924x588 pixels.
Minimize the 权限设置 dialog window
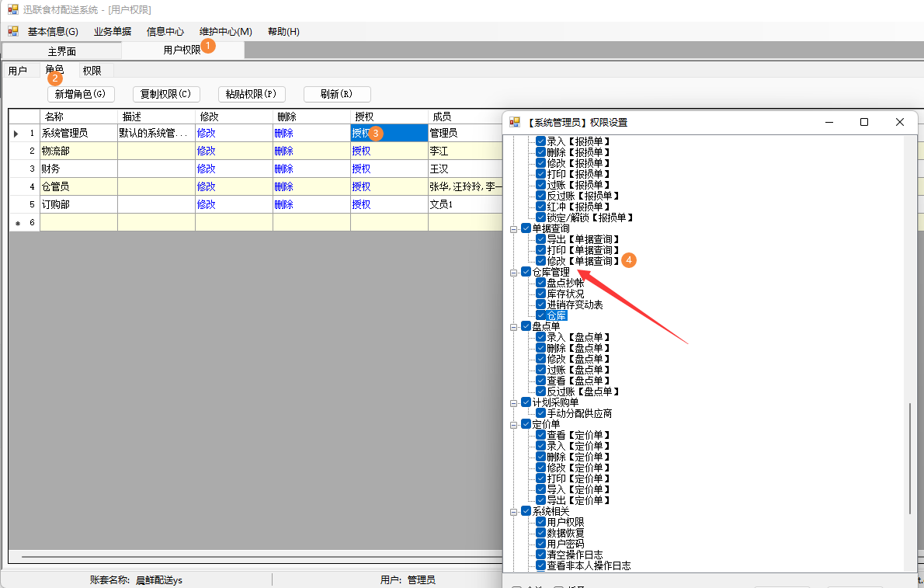point(829,122)
